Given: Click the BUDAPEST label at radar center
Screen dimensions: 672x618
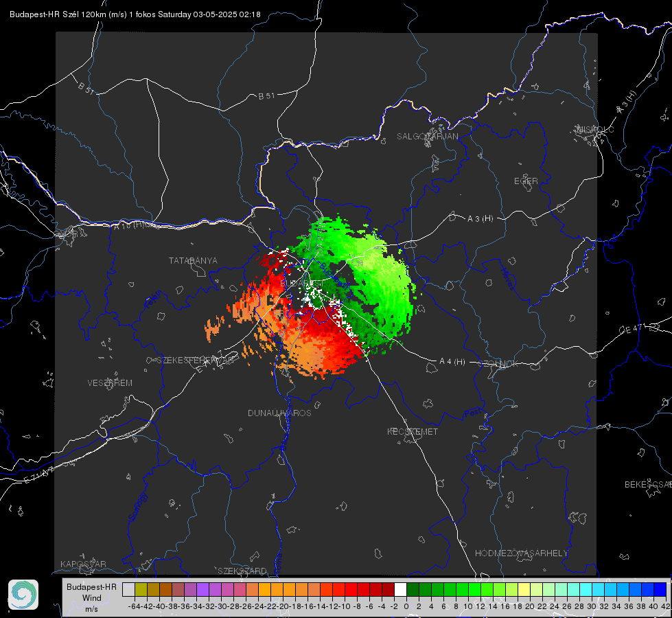Looking at the screenshot, I should [x=301, y=284].
